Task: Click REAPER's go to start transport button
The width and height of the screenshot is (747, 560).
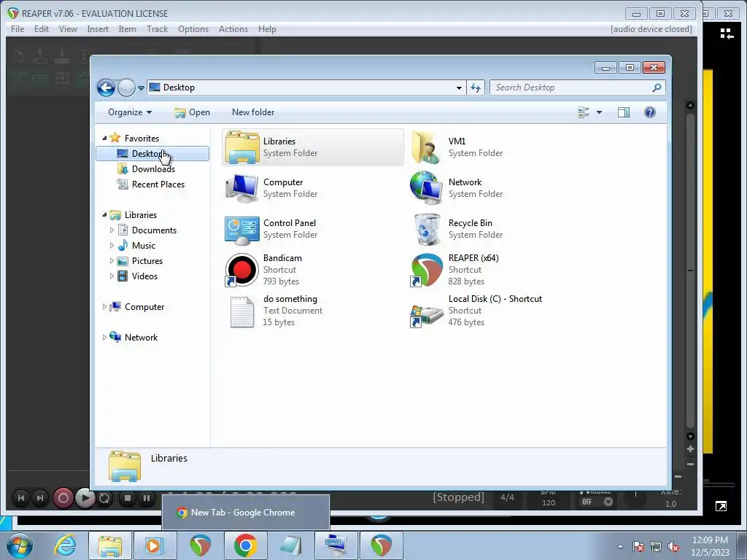Action: pyautogui.click(x=21, y=498)
